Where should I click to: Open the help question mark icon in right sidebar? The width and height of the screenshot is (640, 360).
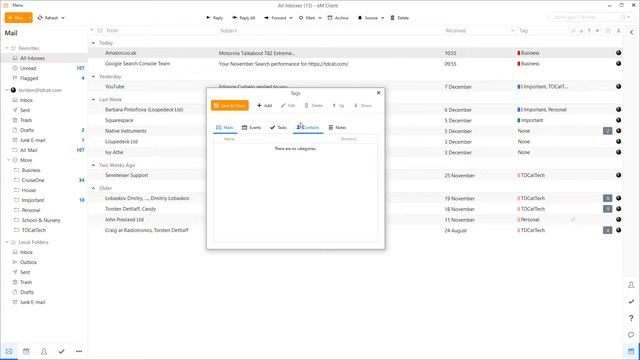pyautogui.click(x=631, y=318)
